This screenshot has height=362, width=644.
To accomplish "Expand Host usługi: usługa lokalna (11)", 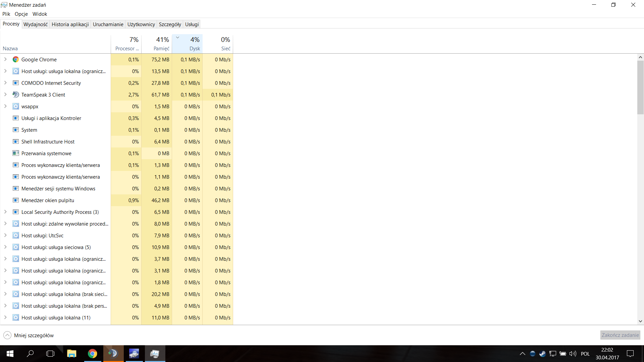I will [5, 317].
